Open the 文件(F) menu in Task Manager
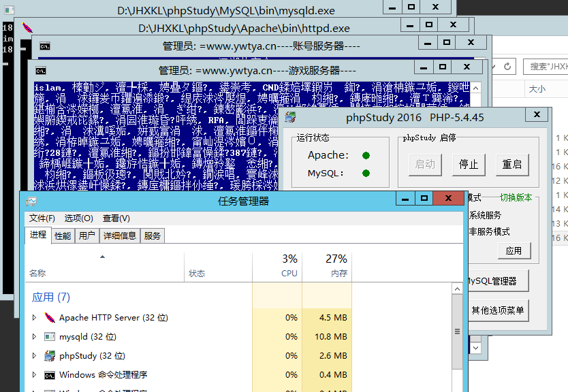The image size is (568, 392). pyautogui.click(x=42, y=218)
